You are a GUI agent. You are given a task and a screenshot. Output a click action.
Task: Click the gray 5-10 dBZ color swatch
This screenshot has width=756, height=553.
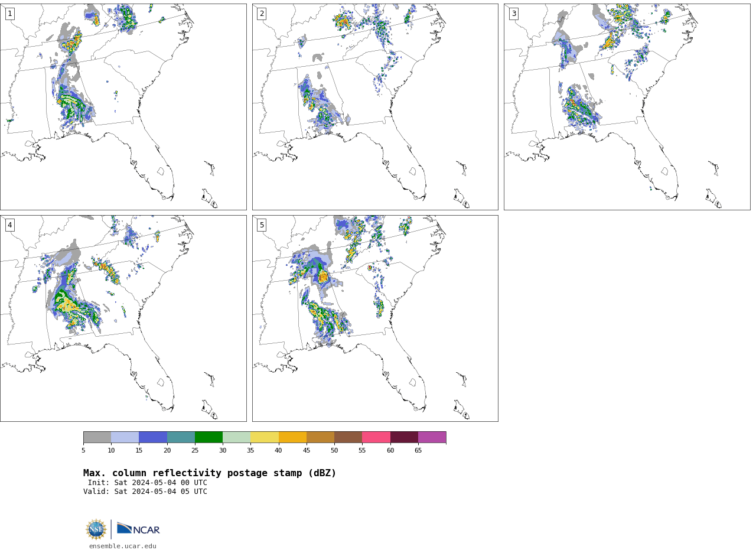97,437
